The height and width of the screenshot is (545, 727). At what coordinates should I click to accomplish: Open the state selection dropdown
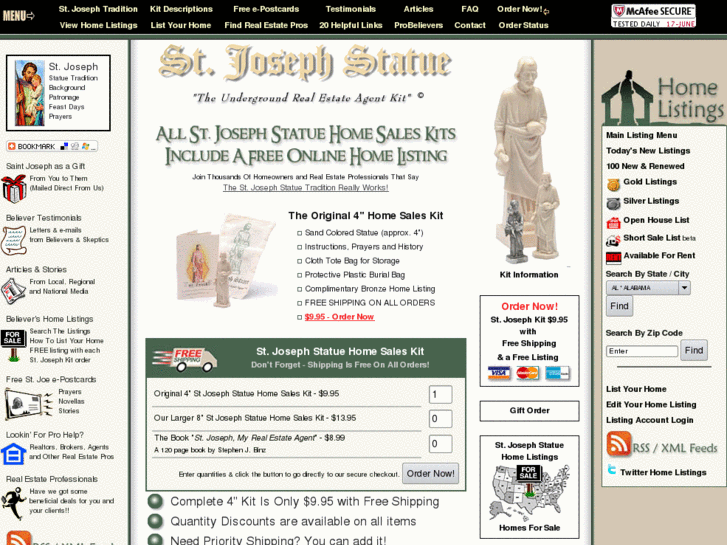(x=648, y=288)
